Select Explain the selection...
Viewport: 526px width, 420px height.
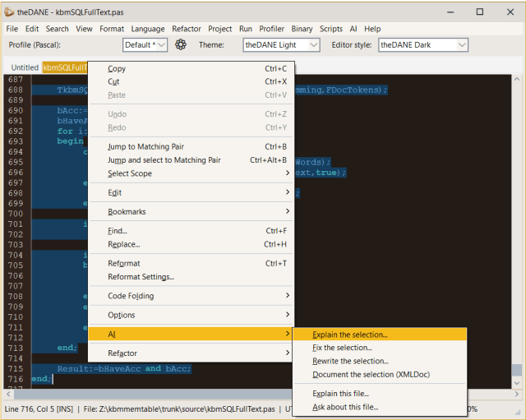pyautogui.click(x=380, y=335)
